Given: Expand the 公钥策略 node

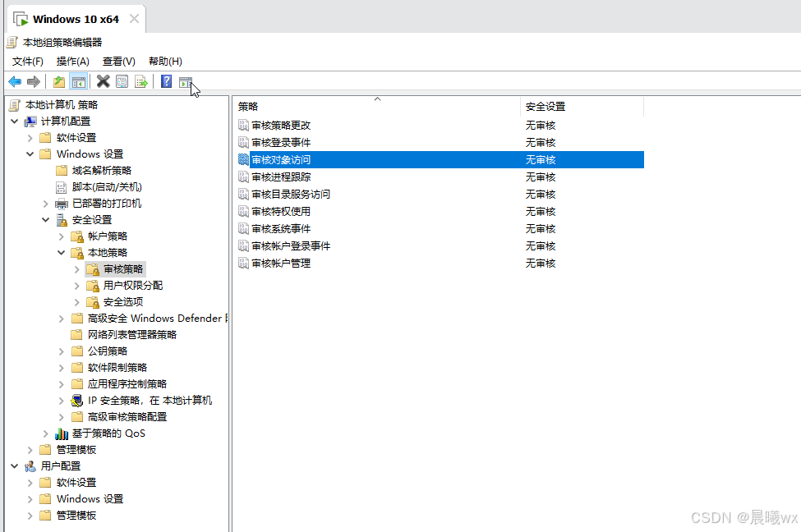Looking at the screenshot, I should (61, 351).
